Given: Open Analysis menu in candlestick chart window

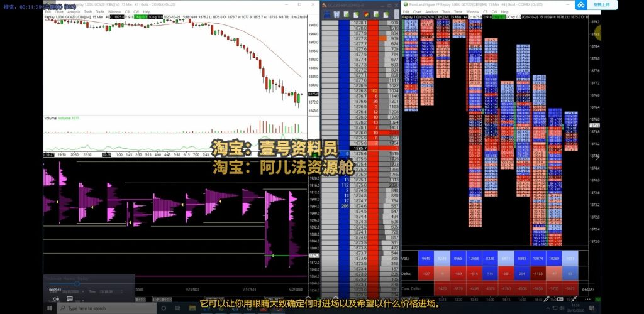Looking at the screenshot, I should 74,12.
